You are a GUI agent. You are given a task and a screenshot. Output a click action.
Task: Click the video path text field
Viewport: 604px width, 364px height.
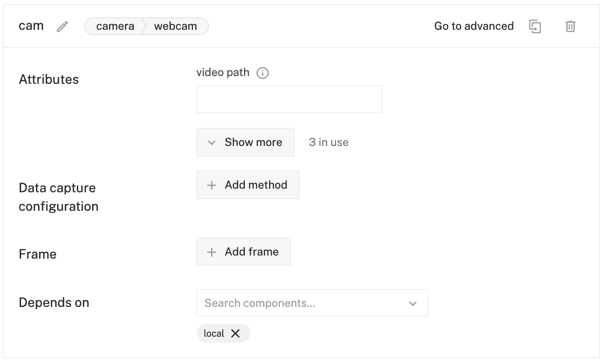289,99
